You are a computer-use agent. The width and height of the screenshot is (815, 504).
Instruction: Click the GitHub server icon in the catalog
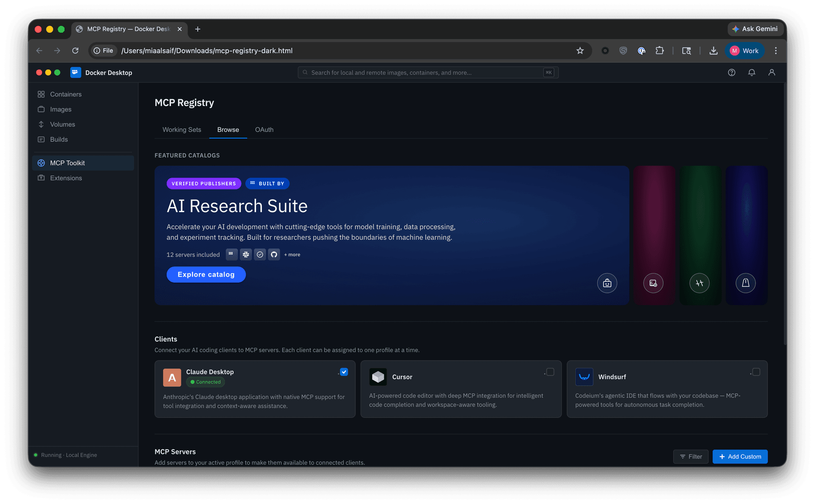click(x=274, y=255)
